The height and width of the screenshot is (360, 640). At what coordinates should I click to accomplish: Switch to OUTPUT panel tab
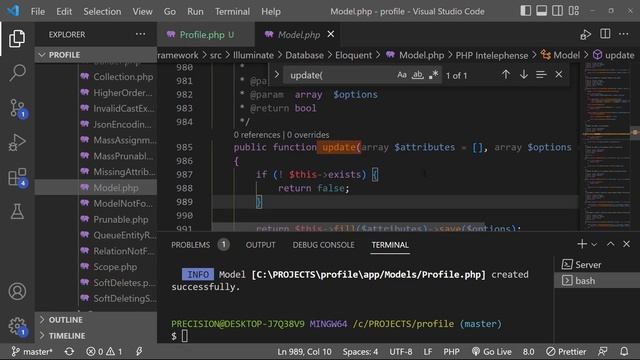(260, 245)
